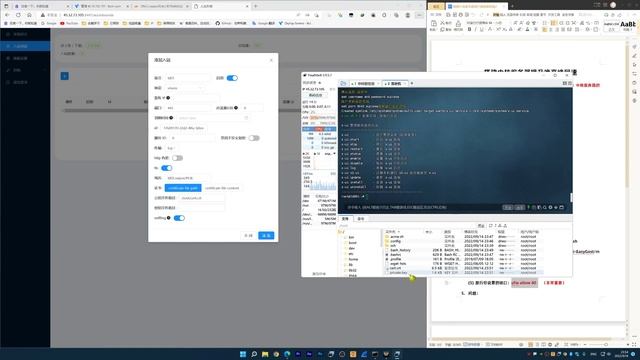
Task: Open taskbar search
Action: pos(254,354)
